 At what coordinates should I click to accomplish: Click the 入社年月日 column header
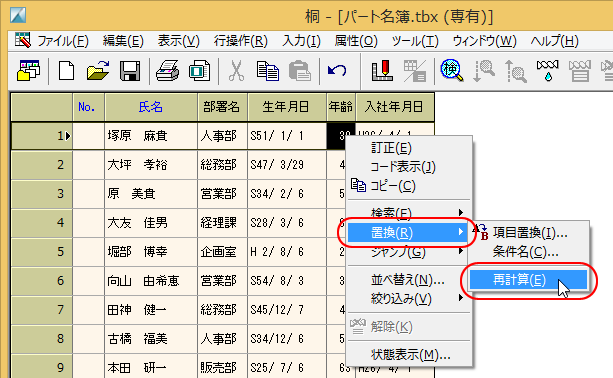tap(395, 107)
